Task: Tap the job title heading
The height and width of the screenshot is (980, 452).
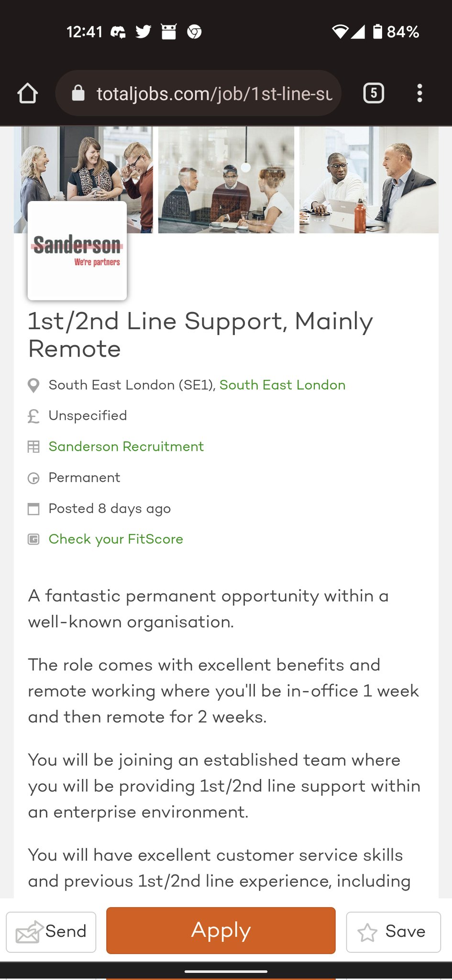Action: click(x=200, y=334)
